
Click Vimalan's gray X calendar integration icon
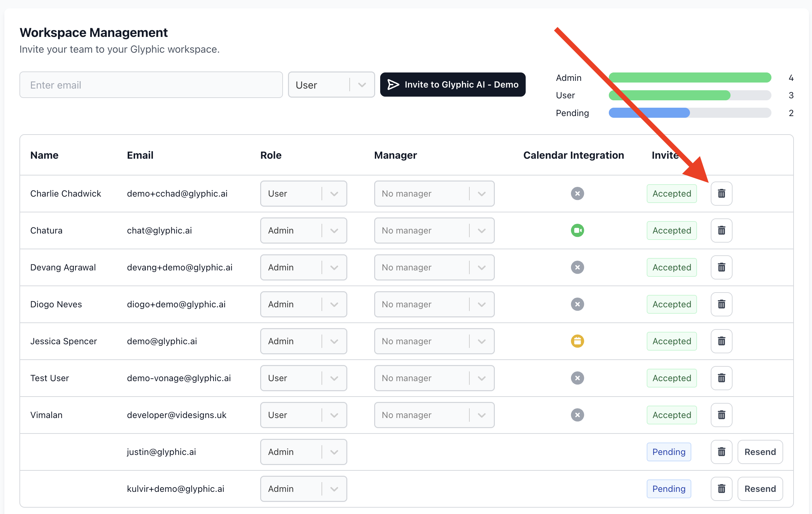577,415
